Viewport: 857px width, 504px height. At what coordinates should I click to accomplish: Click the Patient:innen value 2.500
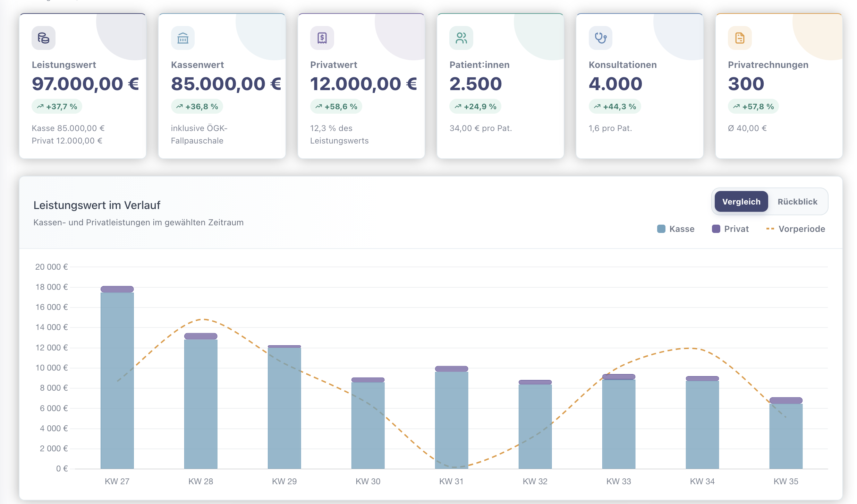click(476, 84)
